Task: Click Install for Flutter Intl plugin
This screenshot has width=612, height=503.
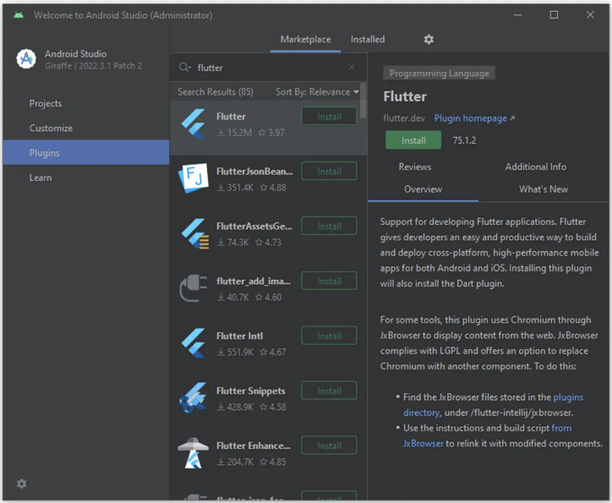Action: 329,336
